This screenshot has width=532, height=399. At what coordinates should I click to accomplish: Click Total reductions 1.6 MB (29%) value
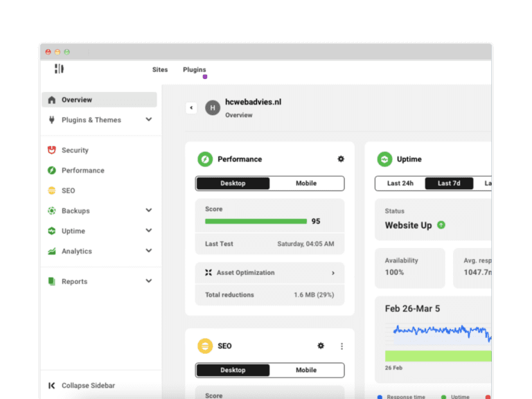point(314,295)
